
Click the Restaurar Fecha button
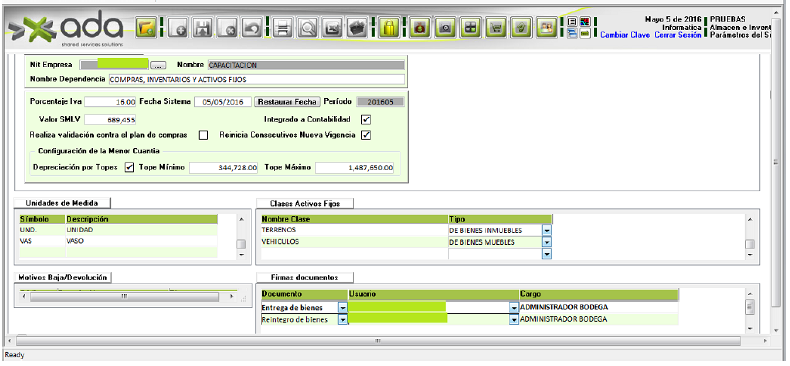(287, 101)
